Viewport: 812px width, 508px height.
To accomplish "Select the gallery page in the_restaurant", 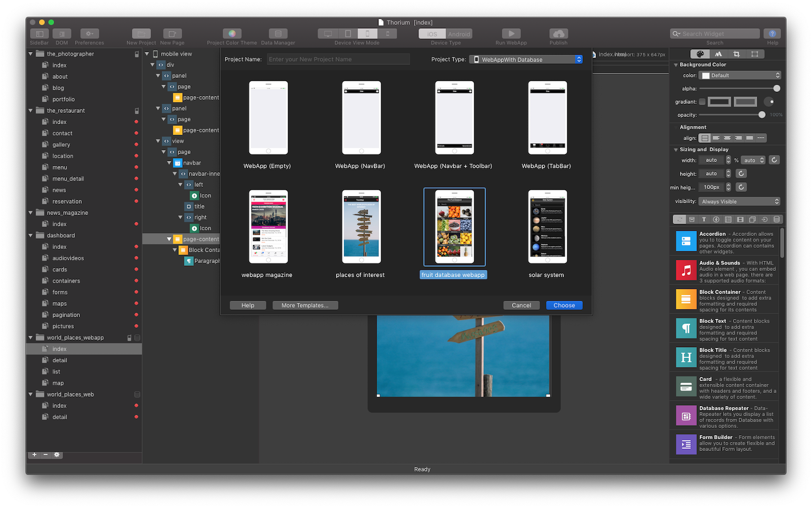I will (x=61, y=145).
